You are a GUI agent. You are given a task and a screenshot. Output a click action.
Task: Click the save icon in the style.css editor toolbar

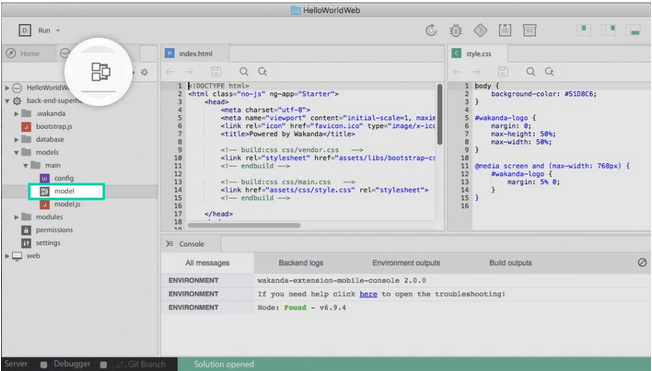(503, 72)
